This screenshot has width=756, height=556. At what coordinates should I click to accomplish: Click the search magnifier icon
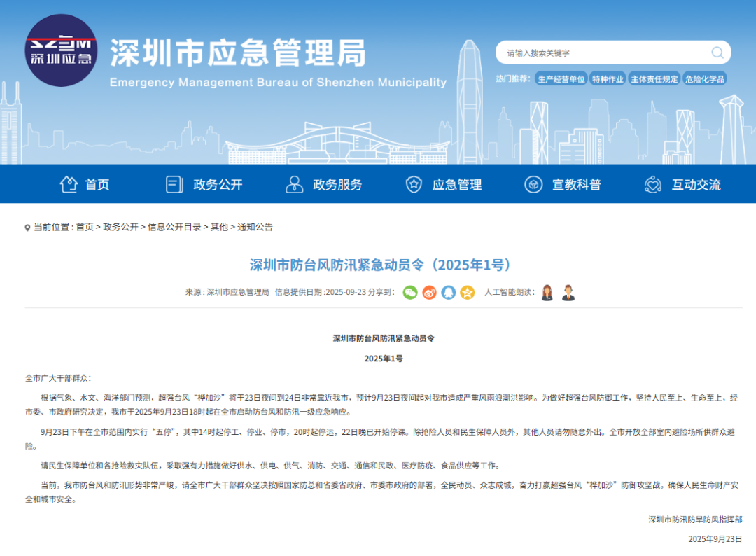pos(717,53)
